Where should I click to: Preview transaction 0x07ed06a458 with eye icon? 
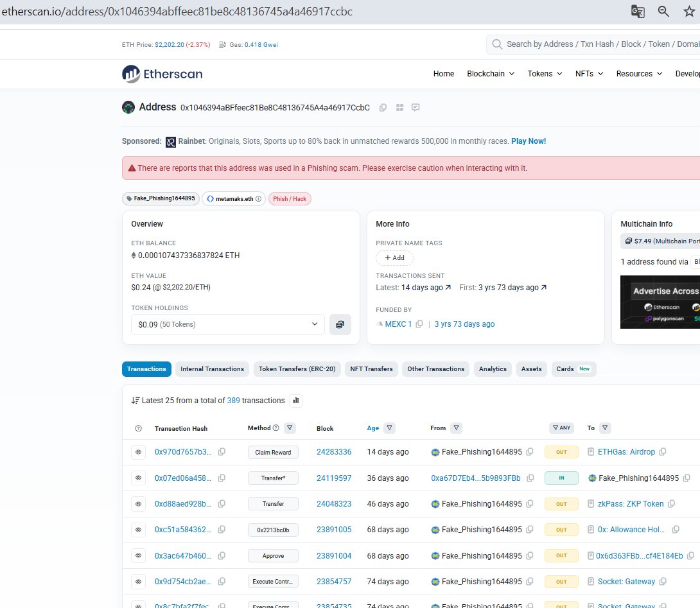click(138, 478)
